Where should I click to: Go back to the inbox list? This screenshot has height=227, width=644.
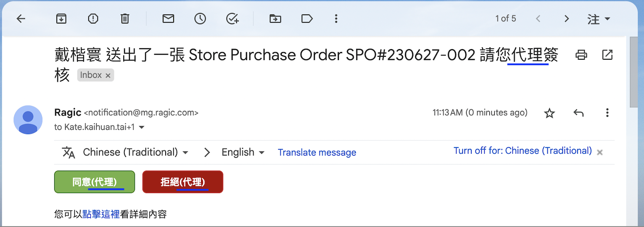[21, 19]
